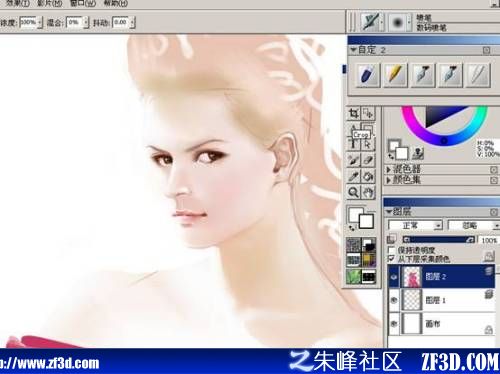The height and width of the screenshot is (374, 500).
Task: Select the Eyedropper dropper tool
Action: (x=353, y=176)
